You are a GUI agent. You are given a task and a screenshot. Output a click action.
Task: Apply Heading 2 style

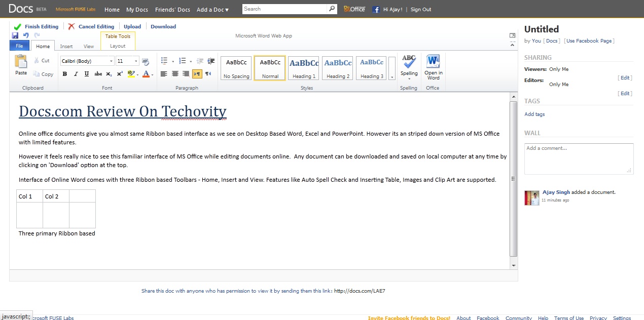tap(338, 68)
